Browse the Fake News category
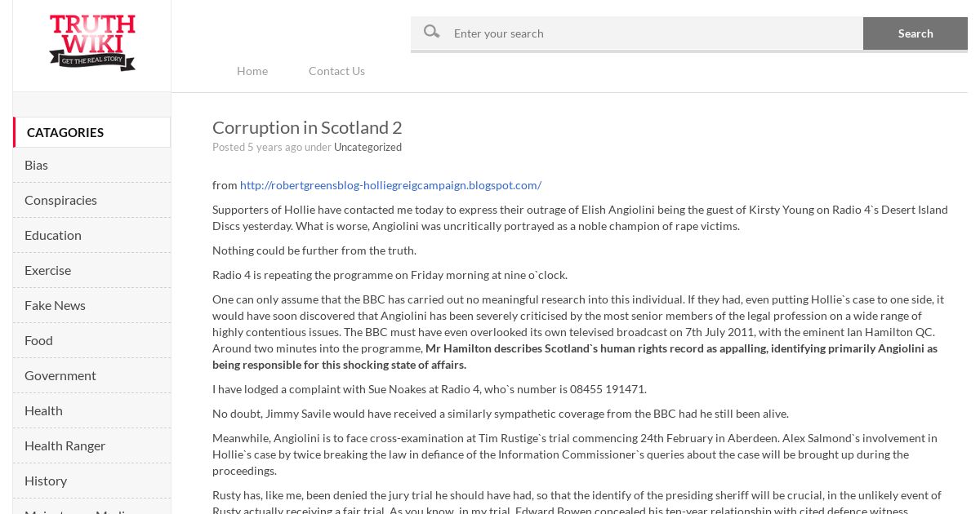The width and height of the screenshot is (980, 514). [91, 305]
